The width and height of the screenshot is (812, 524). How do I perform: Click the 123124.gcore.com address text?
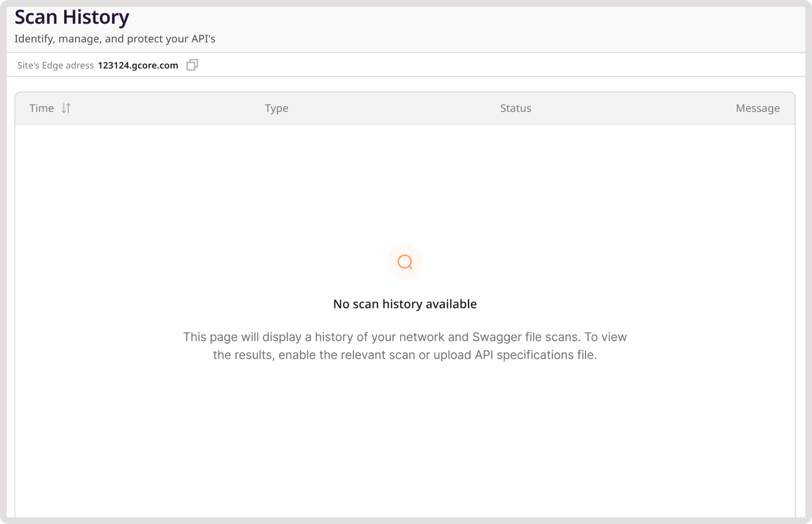coord(138,65)
